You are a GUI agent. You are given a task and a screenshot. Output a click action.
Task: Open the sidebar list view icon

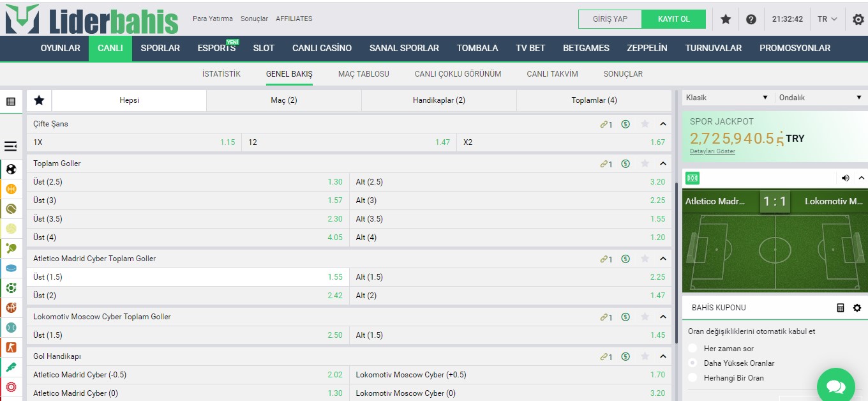11,101
